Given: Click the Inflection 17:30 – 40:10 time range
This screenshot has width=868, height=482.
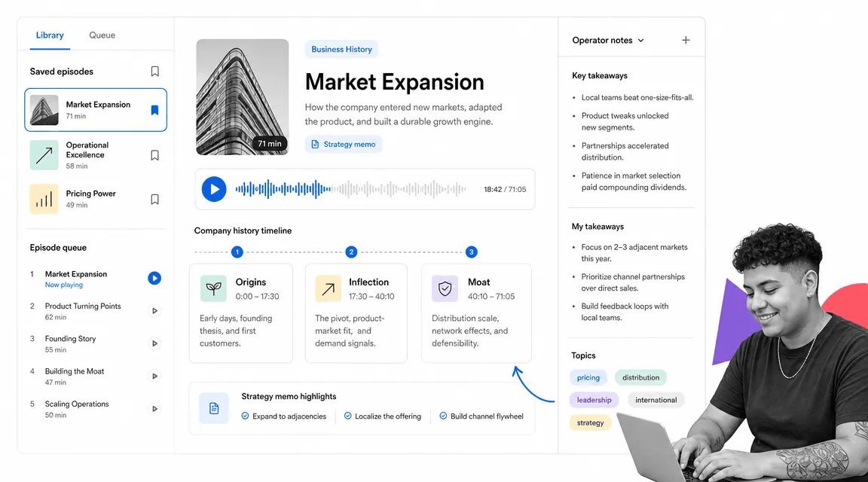Looking at the screenshot, I should coord(371,297).
